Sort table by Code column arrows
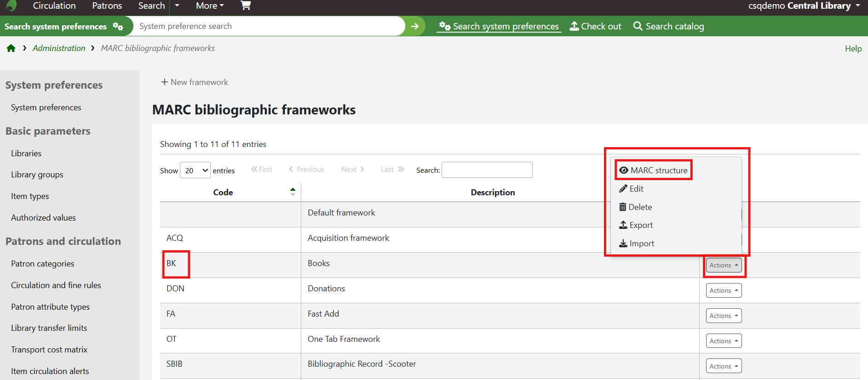The height and width of the screenshot is (380, 868). pyautogui.click(x=293, y=192)
